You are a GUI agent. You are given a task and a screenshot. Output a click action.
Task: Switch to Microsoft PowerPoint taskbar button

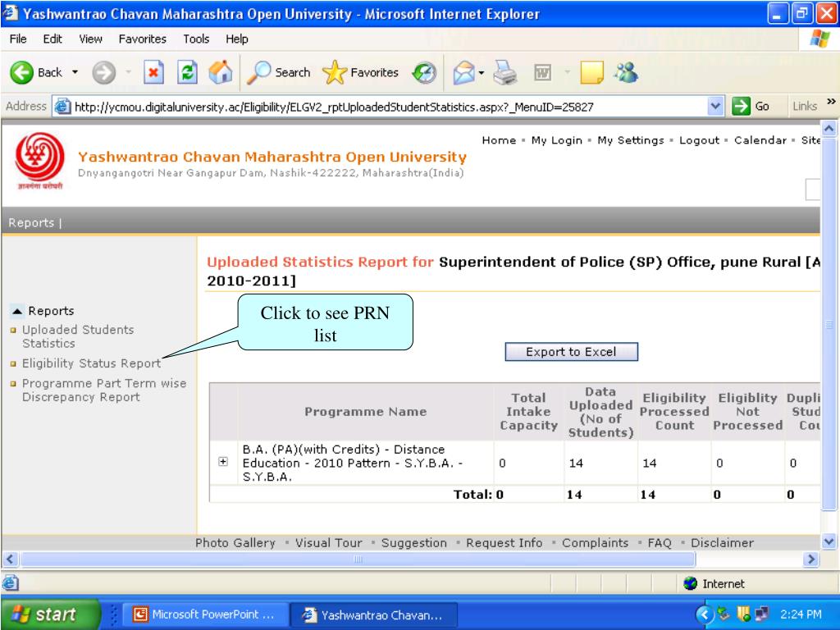pyautogui.click(x=206, y=614)
